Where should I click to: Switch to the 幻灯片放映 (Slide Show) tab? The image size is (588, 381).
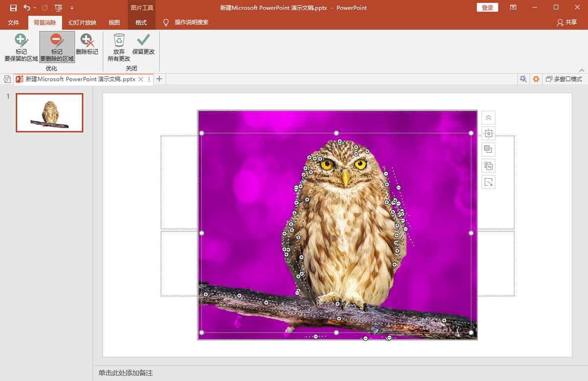point(82,23)
